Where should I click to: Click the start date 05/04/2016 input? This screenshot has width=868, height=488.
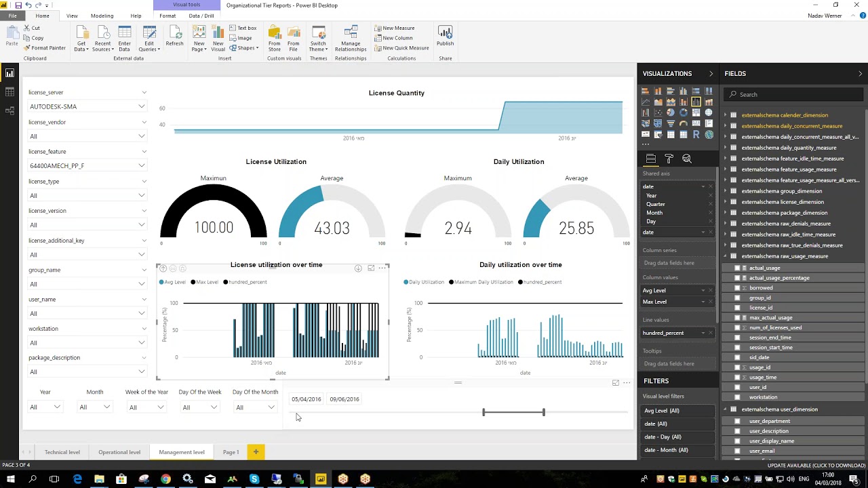coord(307,399)
